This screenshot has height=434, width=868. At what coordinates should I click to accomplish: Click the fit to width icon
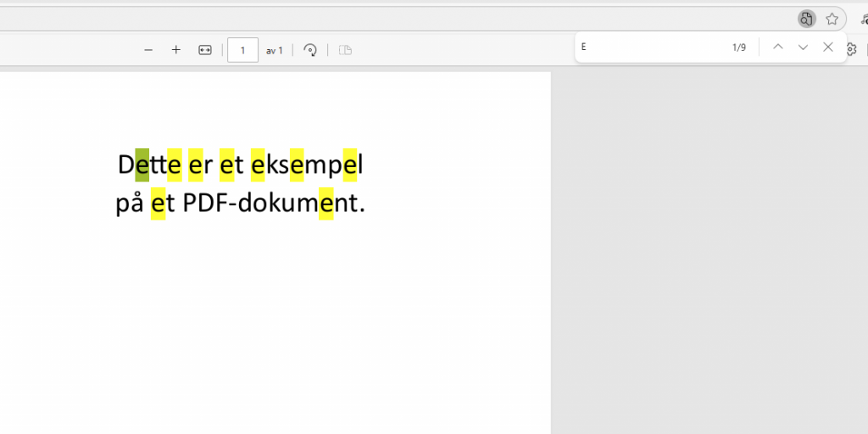tap(205, 50)
